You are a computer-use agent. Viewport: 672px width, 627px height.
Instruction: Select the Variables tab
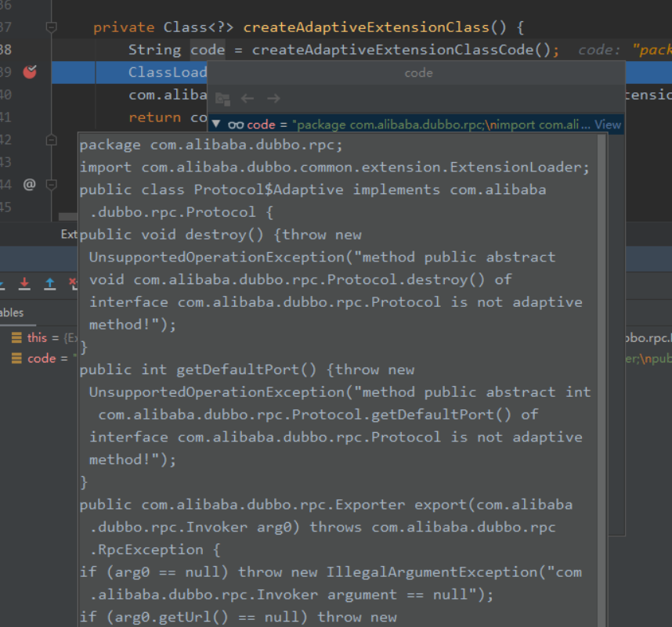coord(12,313)
